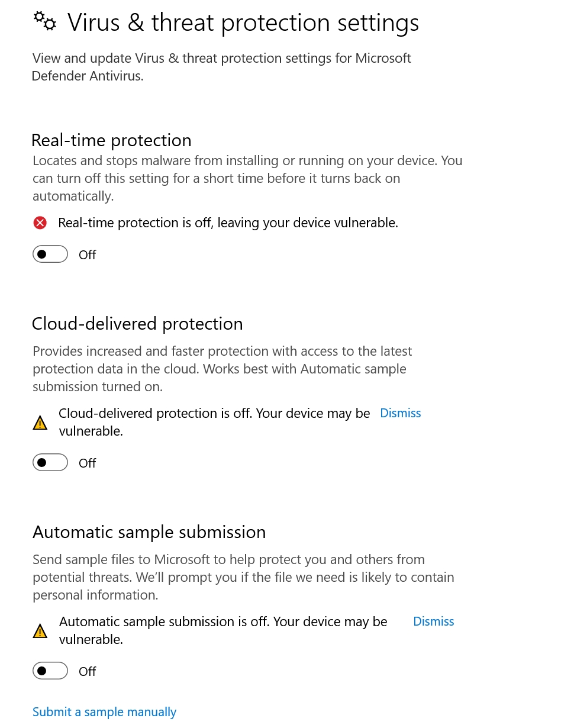Click the yellow warning icon for Cloud-delivered protection
Screen dimensions: 574x728
pyautogui.click(x=40, y=423)
